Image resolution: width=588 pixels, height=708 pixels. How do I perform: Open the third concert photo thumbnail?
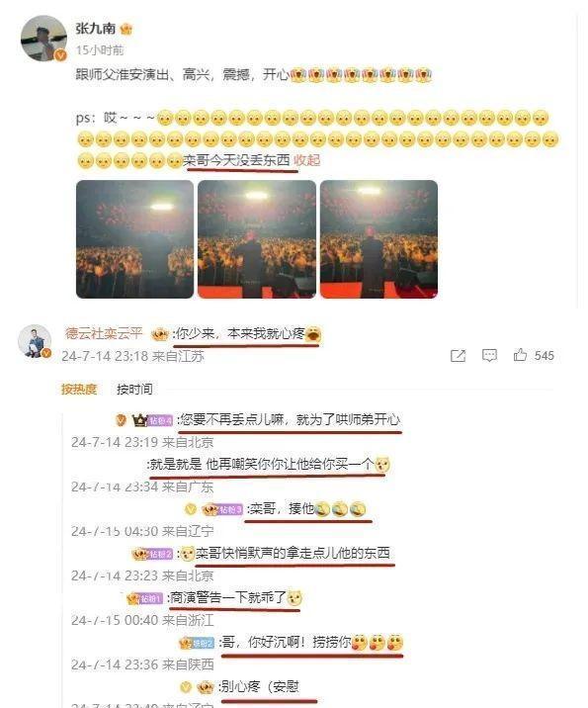pos(378,239)
